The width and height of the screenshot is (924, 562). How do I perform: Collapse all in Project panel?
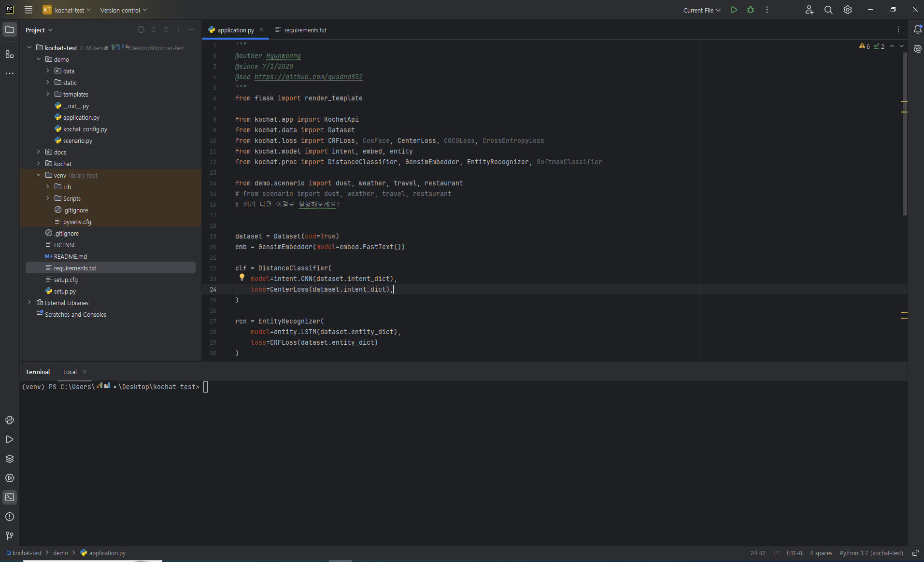coord(166,29)
